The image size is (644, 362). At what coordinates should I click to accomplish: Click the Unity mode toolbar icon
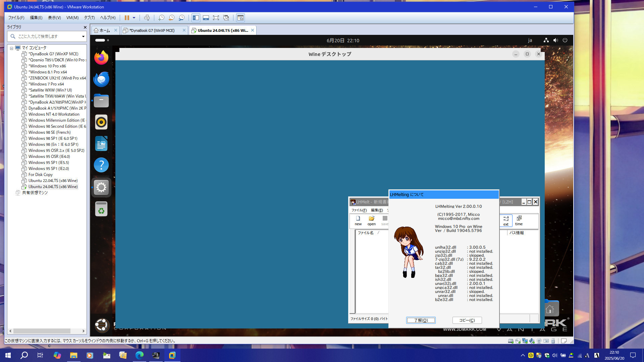(226, 18)
